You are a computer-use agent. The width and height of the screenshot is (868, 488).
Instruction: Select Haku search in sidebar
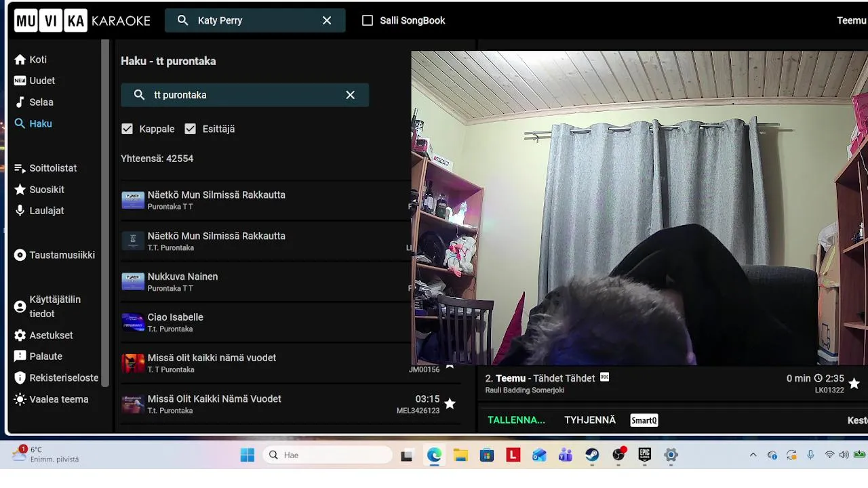(x=33, y=124)
